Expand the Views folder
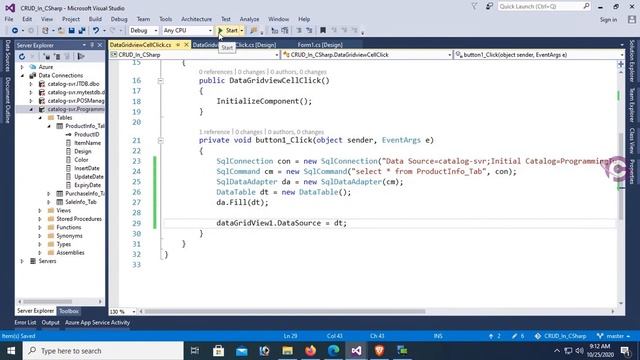Viewport: 640px width, 360px height. click(x=40, y=211)
